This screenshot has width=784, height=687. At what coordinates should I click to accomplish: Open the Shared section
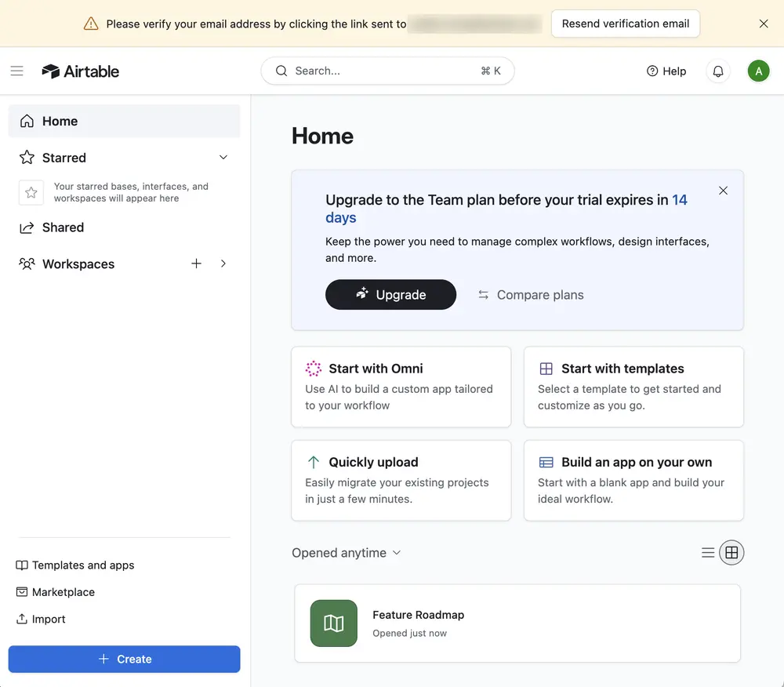(x=124, y=227)
